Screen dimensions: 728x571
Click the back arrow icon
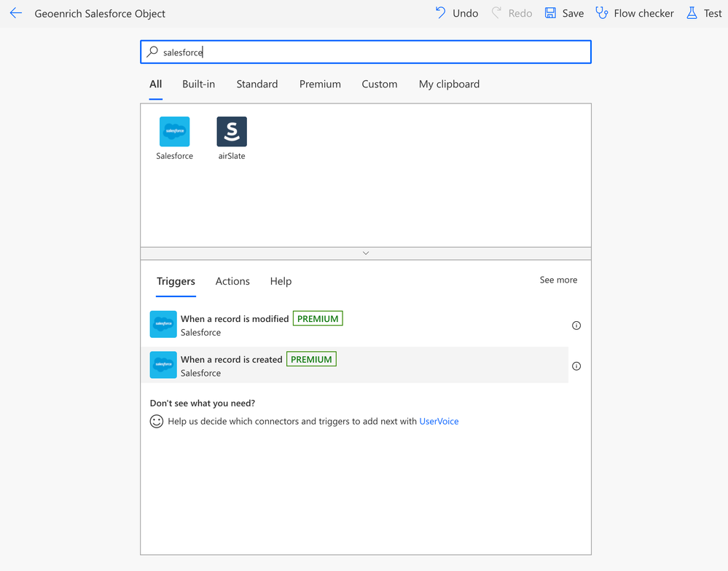pyautogui.click(x=16, y=13)
